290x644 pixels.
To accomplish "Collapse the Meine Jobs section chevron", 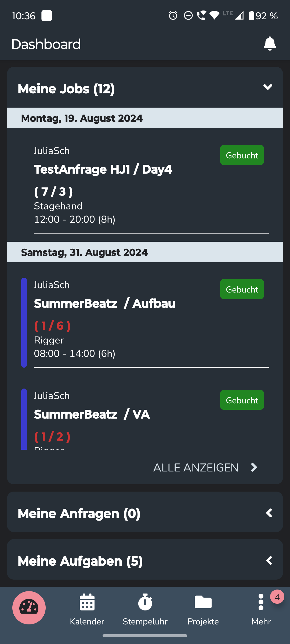I will click(x=268, y=87).
